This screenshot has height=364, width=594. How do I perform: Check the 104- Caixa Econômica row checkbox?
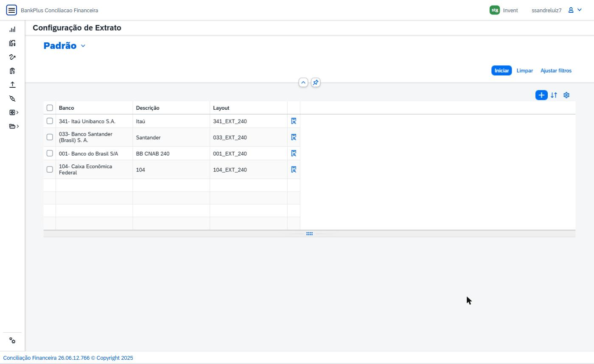coord(50,169)
